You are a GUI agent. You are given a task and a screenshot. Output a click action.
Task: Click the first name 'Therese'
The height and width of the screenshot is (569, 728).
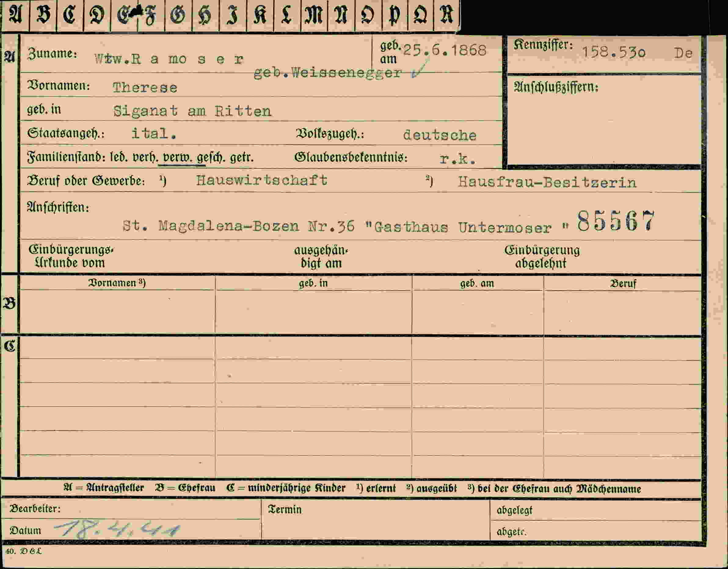click(x=145, y=88)
